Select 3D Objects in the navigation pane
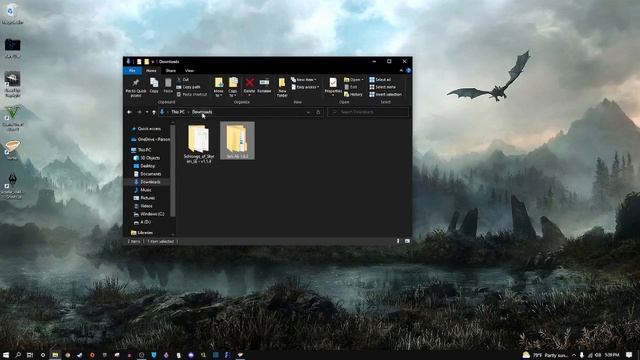The image size is (640, 360). point(147,158)
